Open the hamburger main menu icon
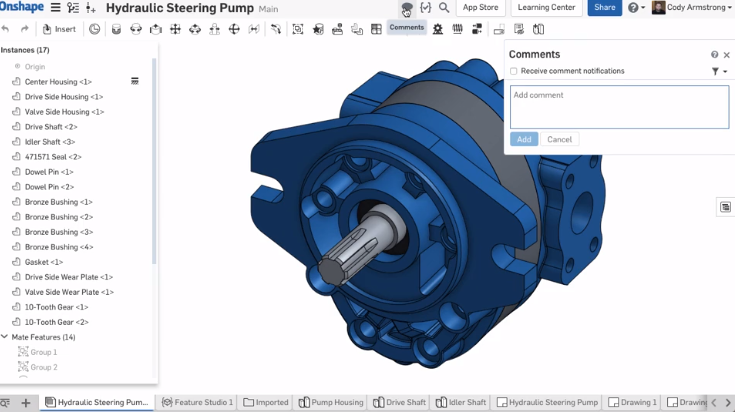The image size is (740, 412). pos(53,8)
